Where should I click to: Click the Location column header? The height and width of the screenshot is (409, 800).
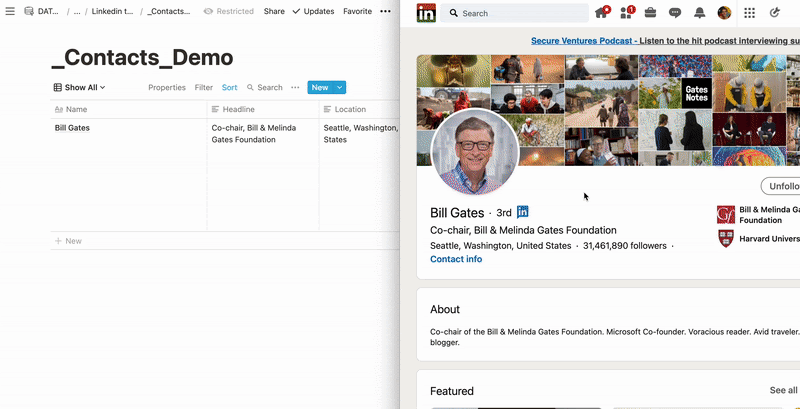pos(359,109)
